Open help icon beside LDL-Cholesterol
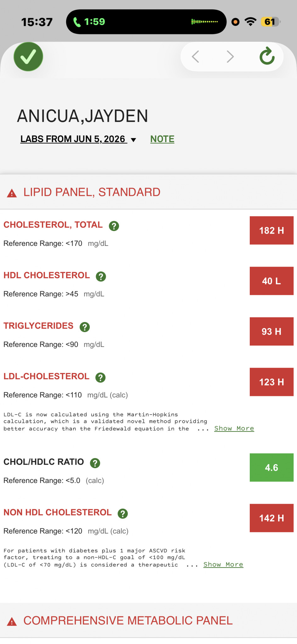The height and width of the screenshot is (644, 297). click(100, 377)
